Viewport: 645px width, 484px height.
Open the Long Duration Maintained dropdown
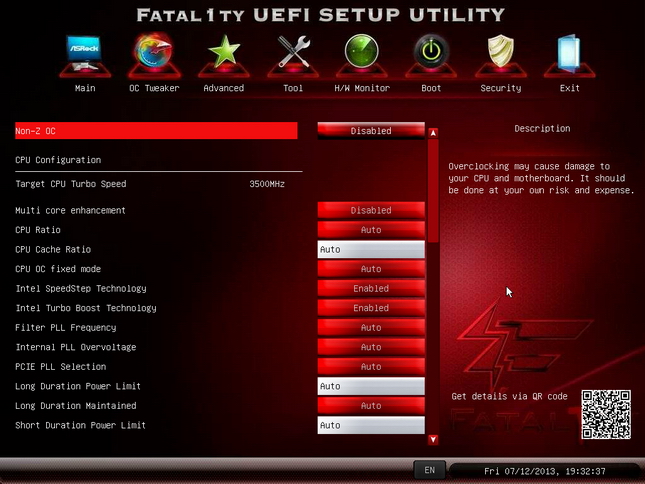click(x=371, y=405)
